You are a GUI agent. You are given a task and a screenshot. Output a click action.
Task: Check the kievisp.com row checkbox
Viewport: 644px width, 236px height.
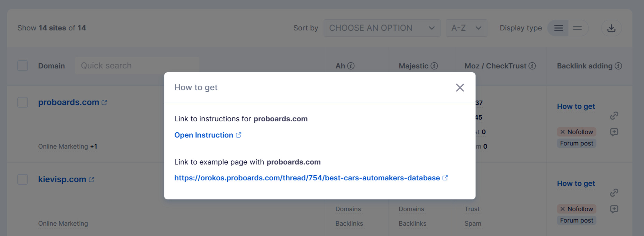pyautogui.click(x=22, y=179)
